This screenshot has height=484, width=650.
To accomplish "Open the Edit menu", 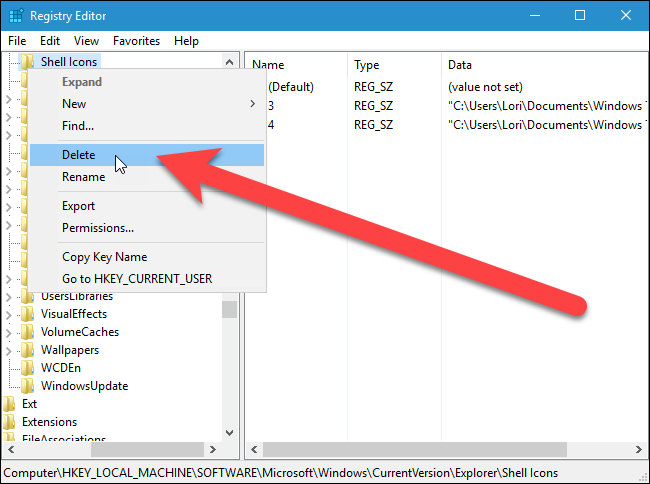I will point(50,41).
